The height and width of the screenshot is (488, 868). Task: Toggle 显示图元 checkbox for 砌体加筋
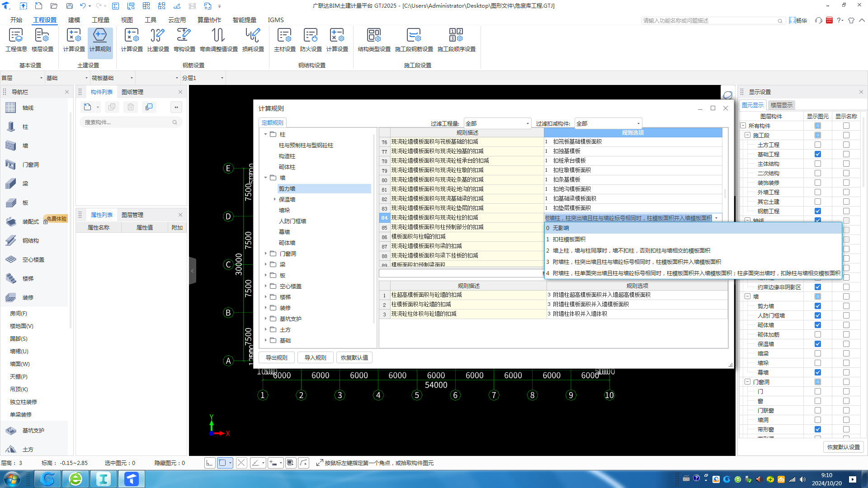pos(817,334)
